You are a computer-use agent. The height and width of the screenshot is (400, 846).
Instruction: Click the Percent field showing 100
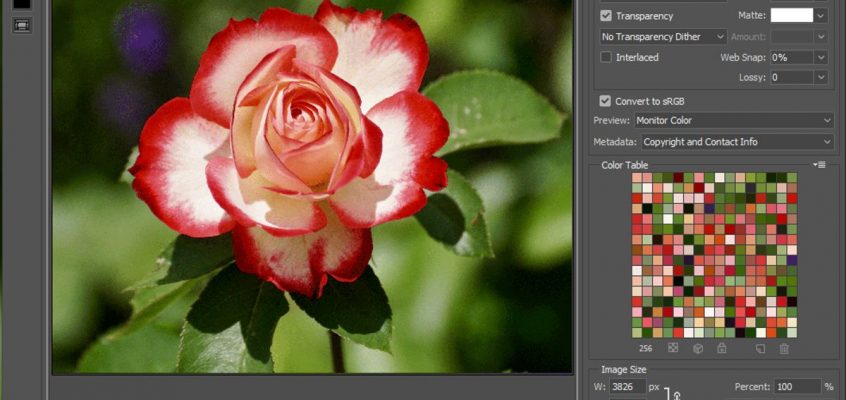[797, 387]
